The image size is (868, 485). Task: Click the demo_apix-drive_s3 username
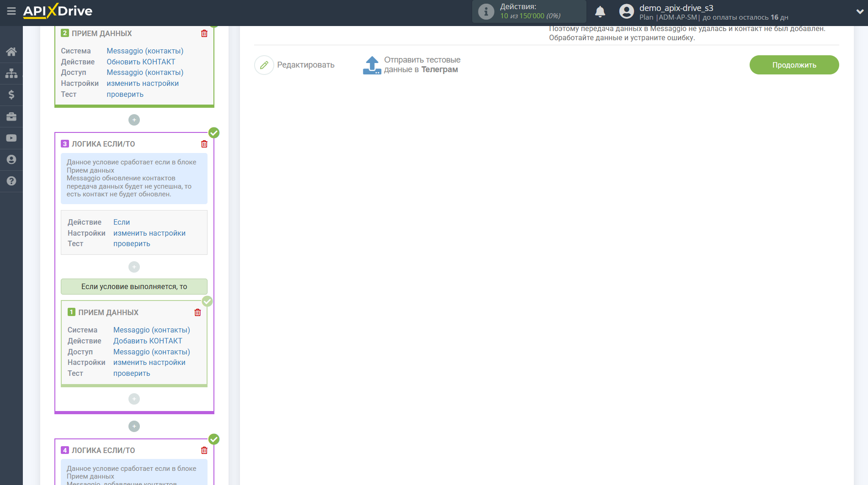click(x=676, y=8)
